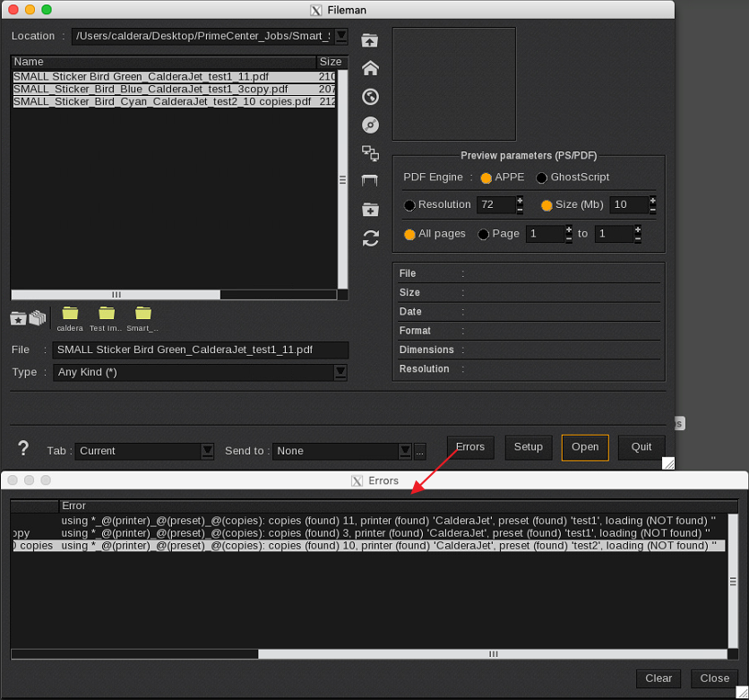Click the Size column header
This screenshot has width=749, height=700.
pyautogui.click(x=330, y=62)
